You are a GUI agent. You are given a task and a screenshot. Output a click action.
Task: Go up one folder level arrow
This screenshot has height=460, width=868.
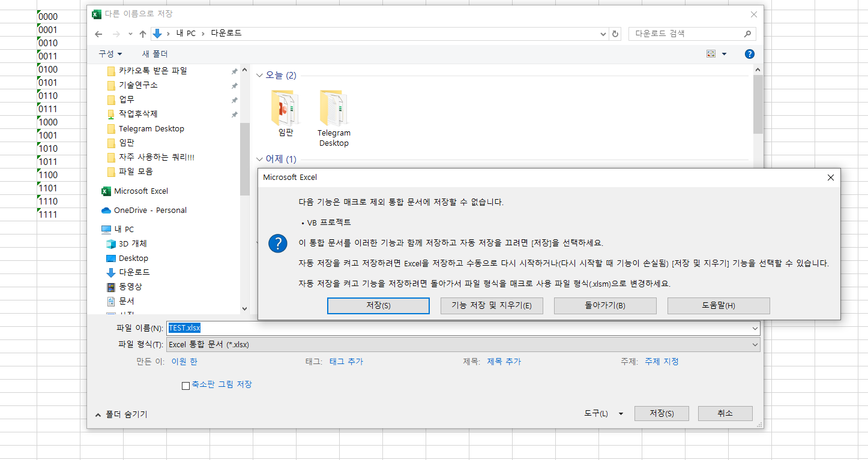143,34
